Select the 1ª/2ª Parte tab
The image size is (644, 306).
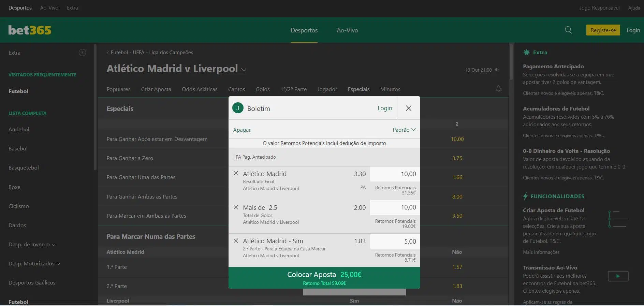tap(293, 89)
